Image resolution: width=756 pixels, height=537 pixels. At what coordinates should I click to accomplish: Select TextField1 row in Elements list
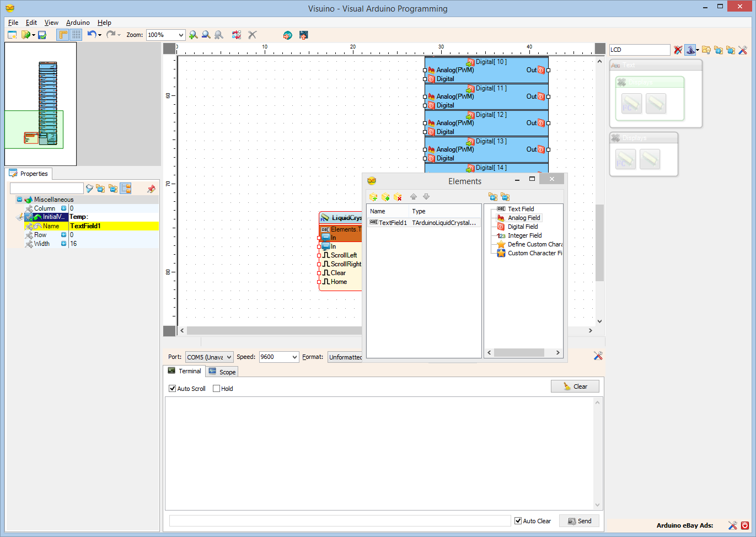(x=423, y=223)
